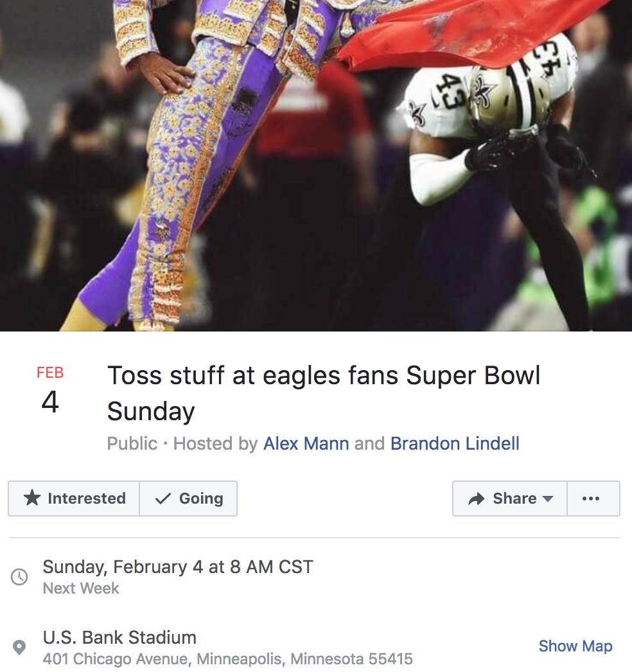Click the clock icon beside event time
The width and height of the screenshot is (632, 672).
(19, 576)
